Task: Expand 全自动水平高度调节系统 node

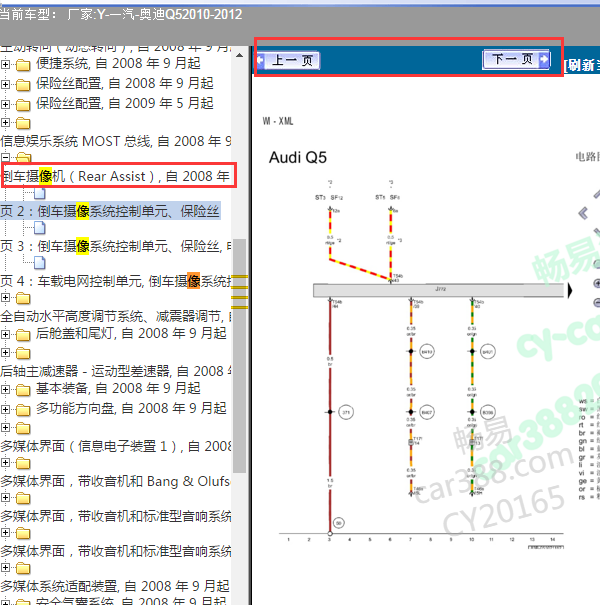Action: pyautogui.click(x=5, y=298)
